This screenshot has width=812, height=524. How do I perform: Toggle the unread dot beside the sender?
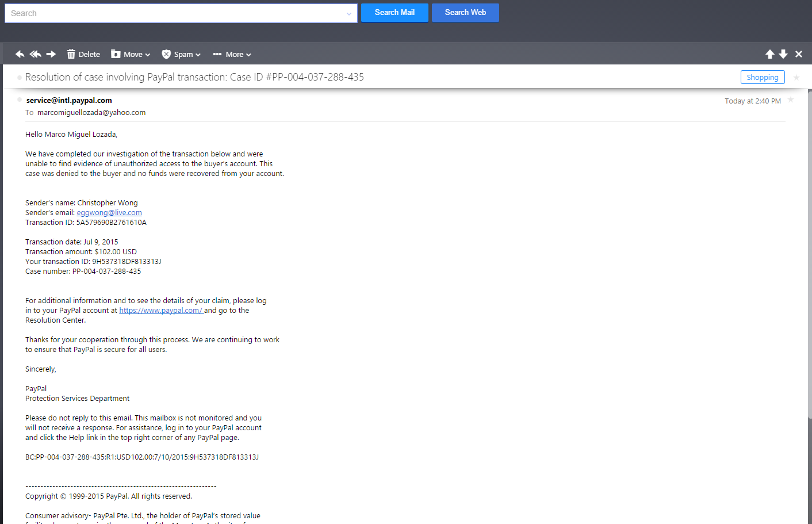pos(20,100)
